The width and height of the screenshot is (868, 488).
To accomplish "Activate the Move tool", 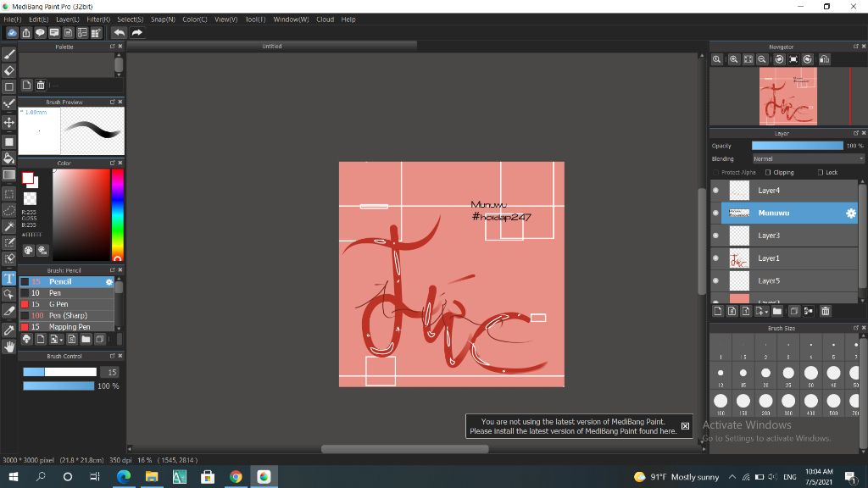I will (8, 122).
